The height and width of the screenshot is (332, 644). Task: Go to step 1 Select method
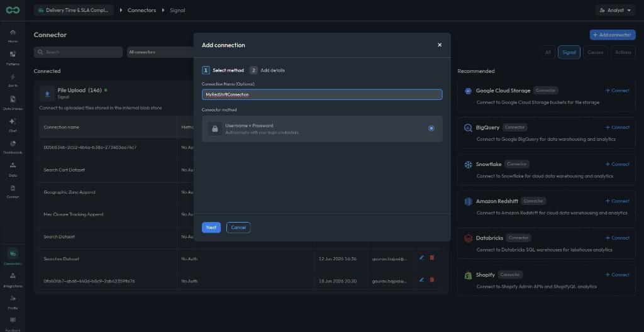coord(223,70)
